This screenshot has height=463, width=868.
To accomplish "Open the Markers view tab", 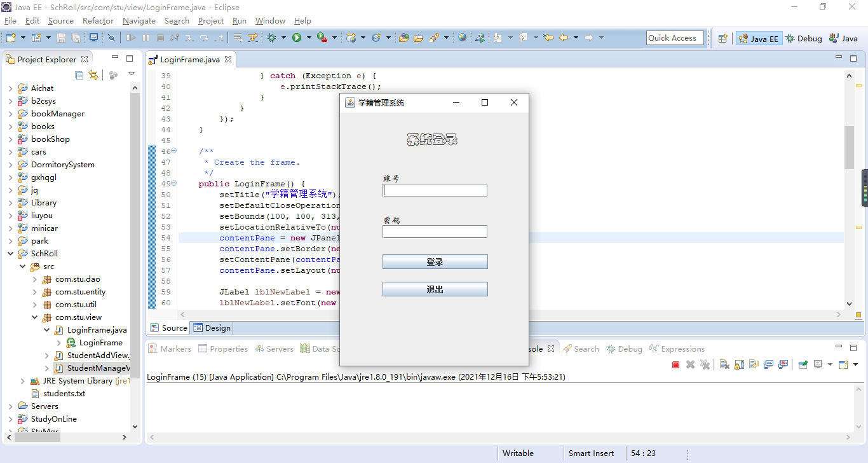I will coord(170,349).
